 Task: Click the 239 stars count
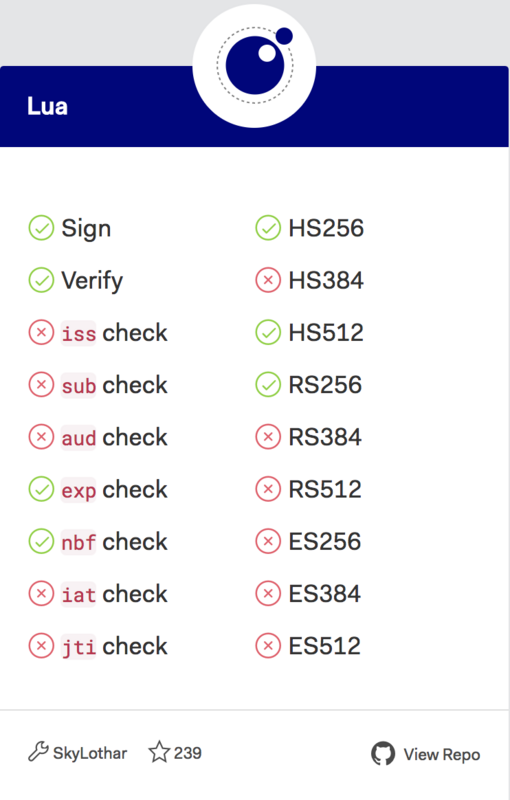tap(188, 753)
